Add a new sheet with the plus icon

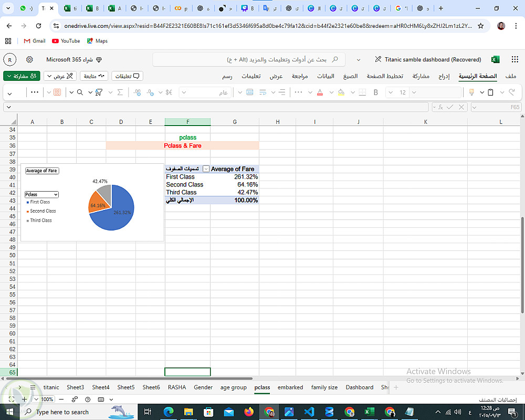point(396,387)
